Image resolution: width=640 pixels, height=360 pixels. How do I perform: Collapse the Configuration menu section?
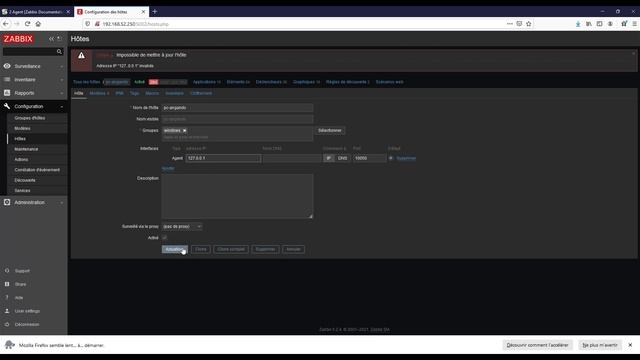[62, 107]
